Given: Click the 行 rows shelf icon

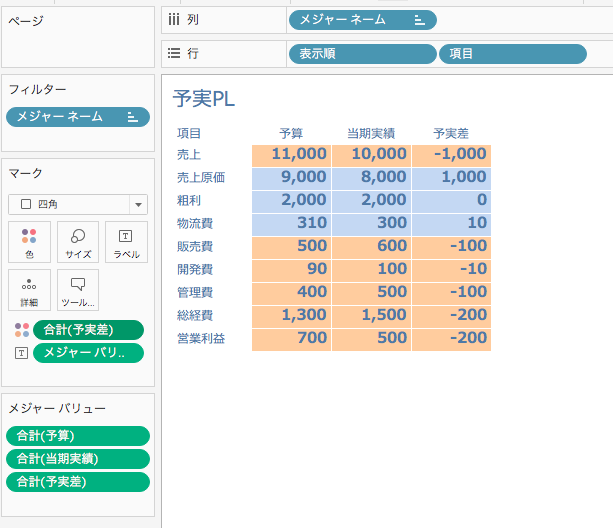Looking at the screenshot, I should click(x=174, y=53).
